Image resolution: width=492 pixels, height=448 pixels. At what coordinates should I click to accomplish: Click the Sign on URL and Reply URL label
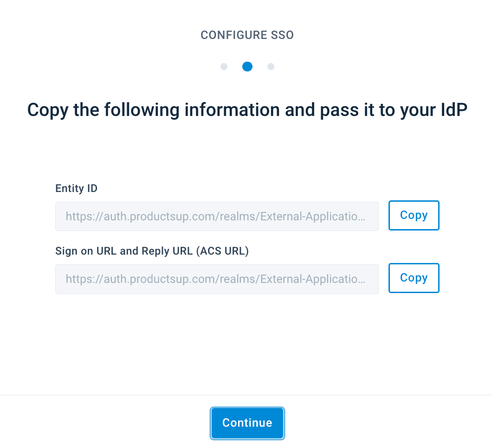pos(152,251)
